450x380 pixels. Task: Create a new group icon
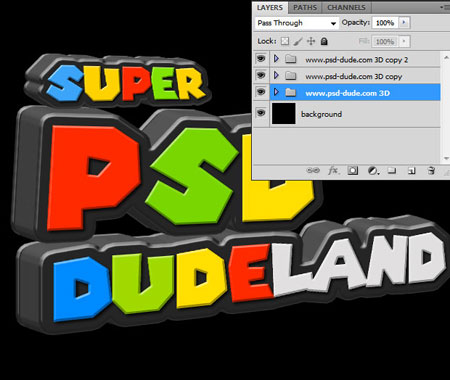click(x=392, y=171)
